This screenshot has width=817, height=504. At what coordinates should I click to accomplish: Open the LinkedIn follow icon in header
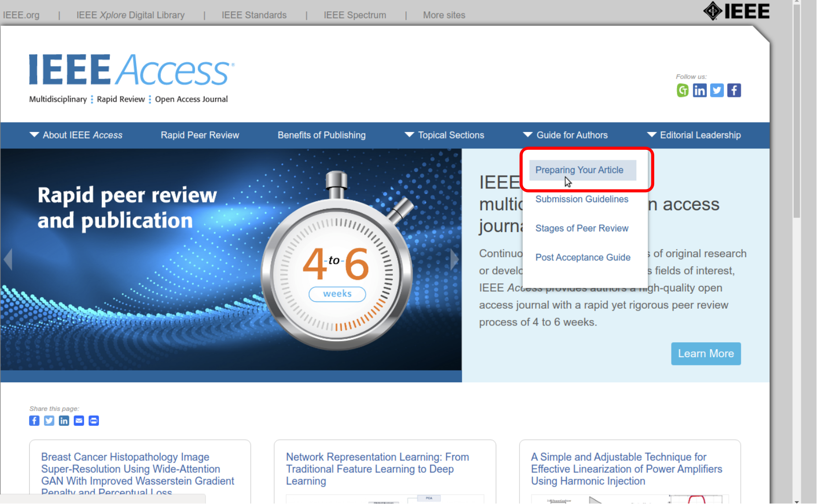[x=700, y=90]
